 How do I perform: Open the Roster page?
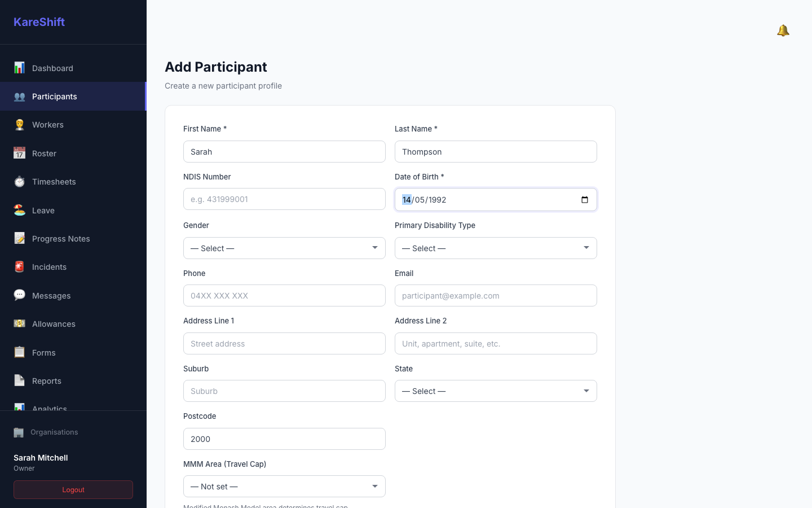click(73, 153)
